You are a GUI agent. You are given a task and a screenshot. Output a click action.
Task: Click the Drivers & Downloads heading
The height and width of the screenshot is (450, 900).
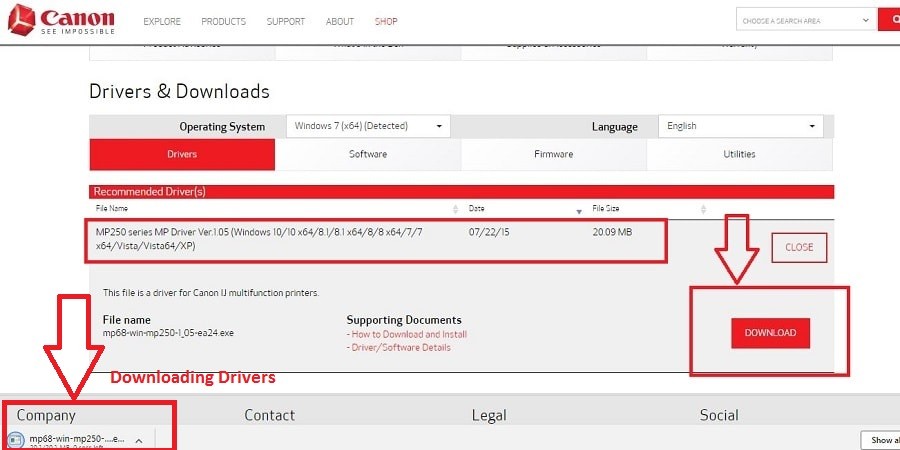coord(179,91)
